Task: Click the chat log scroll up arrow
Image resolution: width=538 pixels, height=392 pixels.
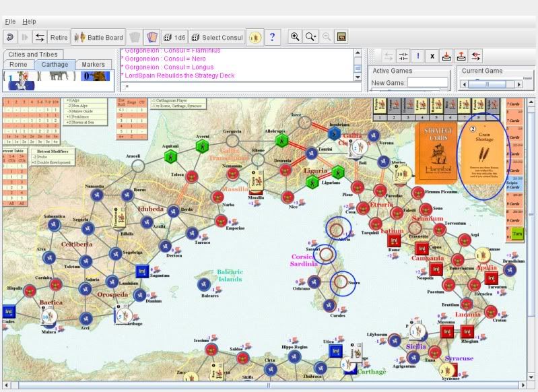Action: click(x=358, y=53)
